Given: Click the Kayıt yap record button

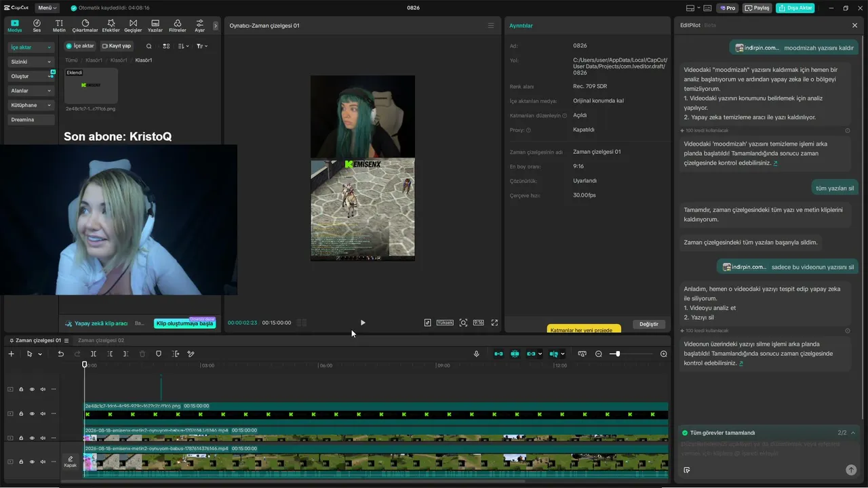Looking at the screenshot, I should pos(117,46).
